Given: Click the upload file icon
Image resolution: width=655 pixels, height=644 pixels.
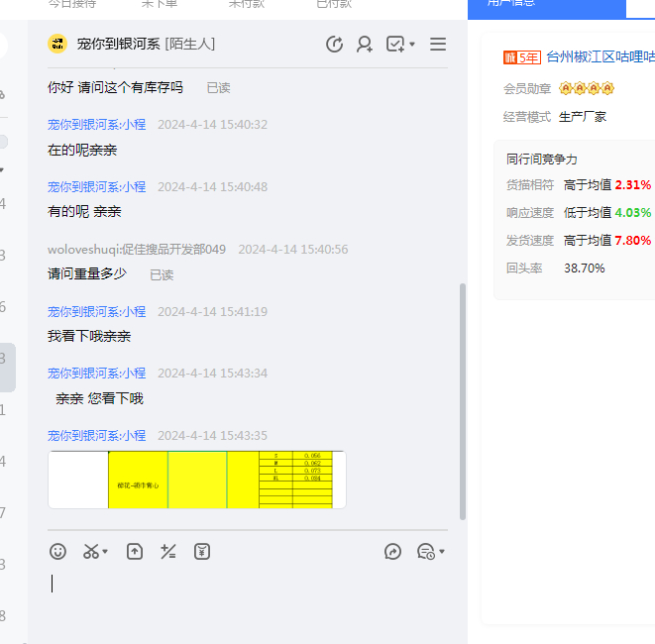Looking at the screenshot, I should click(135, 552).
